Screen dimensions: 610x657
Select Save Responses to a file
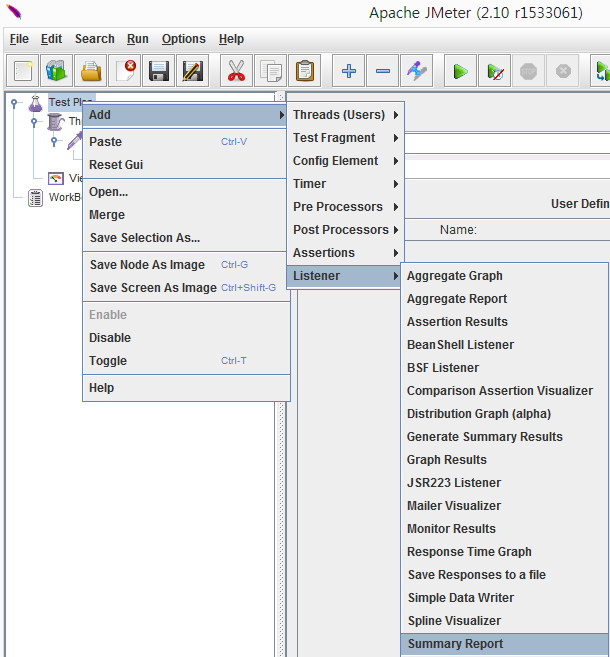pos(504,575)
